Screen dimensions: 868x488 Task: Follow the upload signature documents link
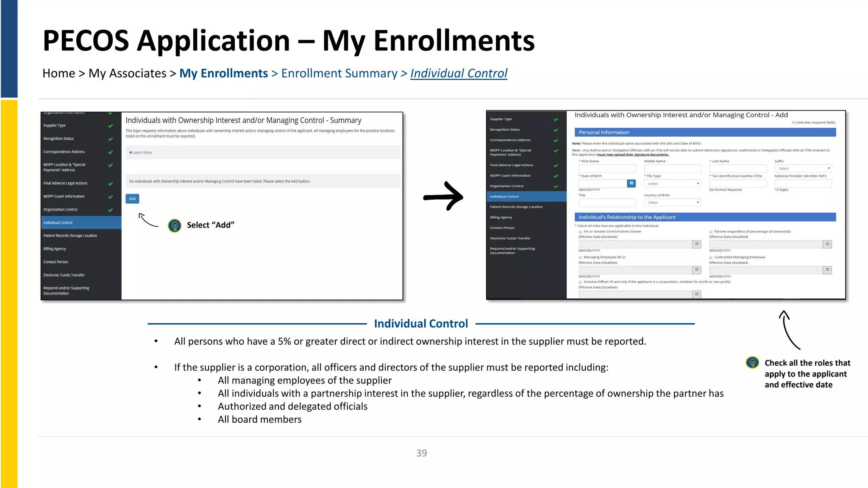(x=633, y=155)
